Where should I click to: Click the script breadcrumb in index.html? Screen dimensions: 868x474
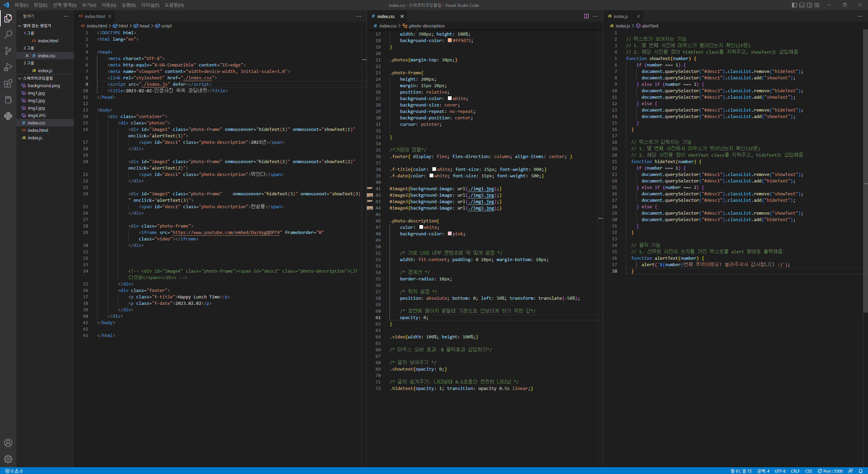click(x=163, y=26)
